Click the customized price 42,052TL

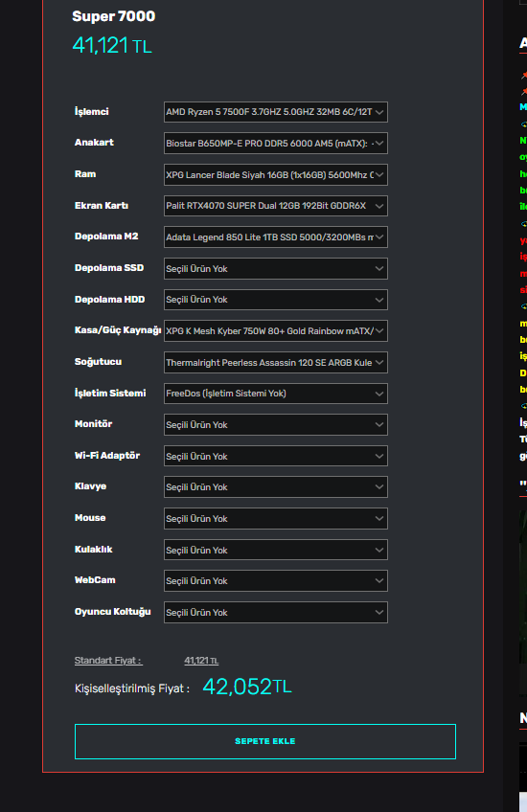247,687
